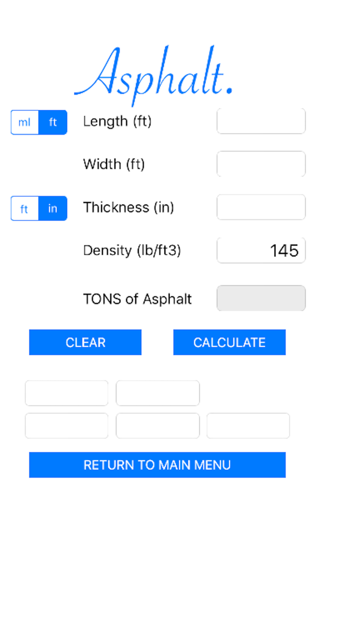Click the TONS of Asphalt label
This screenshot has width=362, height=644.
coord(137,299)
